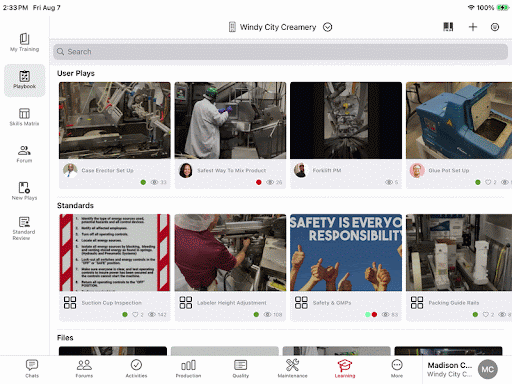This screenshot has width=512, height=384.
Task: Click the grid icon on Safety & GMPs
Action: coord(301,303)
